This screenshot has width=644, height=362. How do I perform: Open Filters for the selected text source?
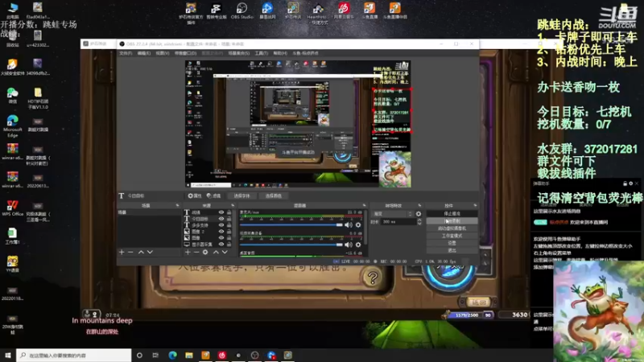pyautogui.click(x=213, y=195)
